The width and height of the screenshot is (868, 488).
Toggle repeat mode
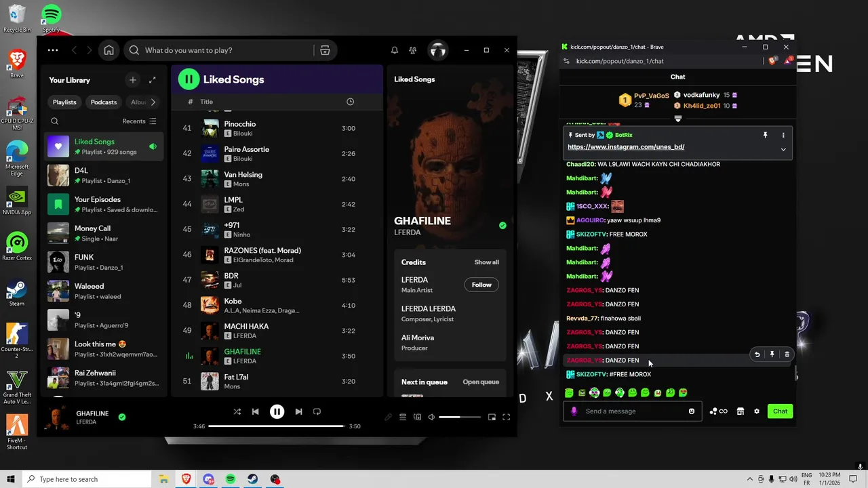tap(317, 411)
